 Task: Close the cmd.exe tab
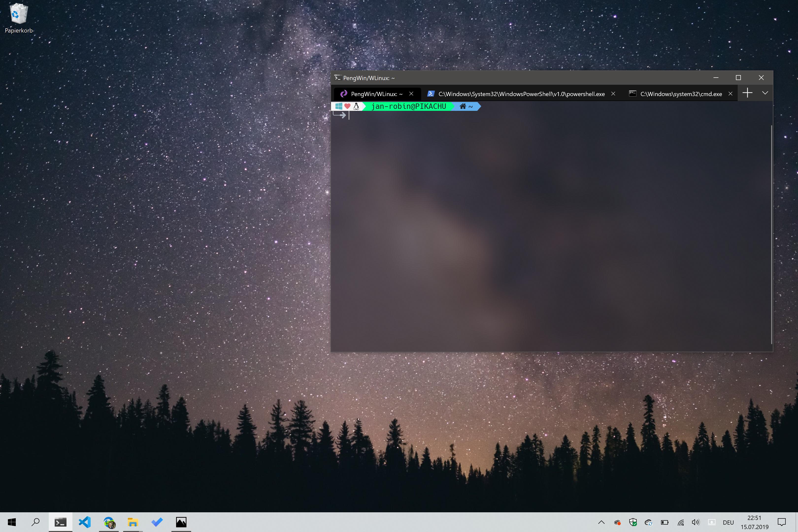(x=731, y=94)
